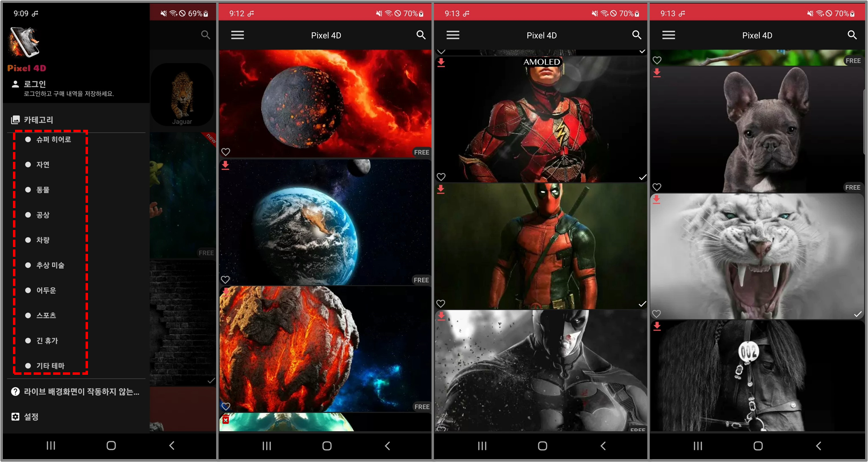The height and width of the screenshot is (462, 868).
Task: Open the Batman wallpaper preview
Action: pos(541,370)
